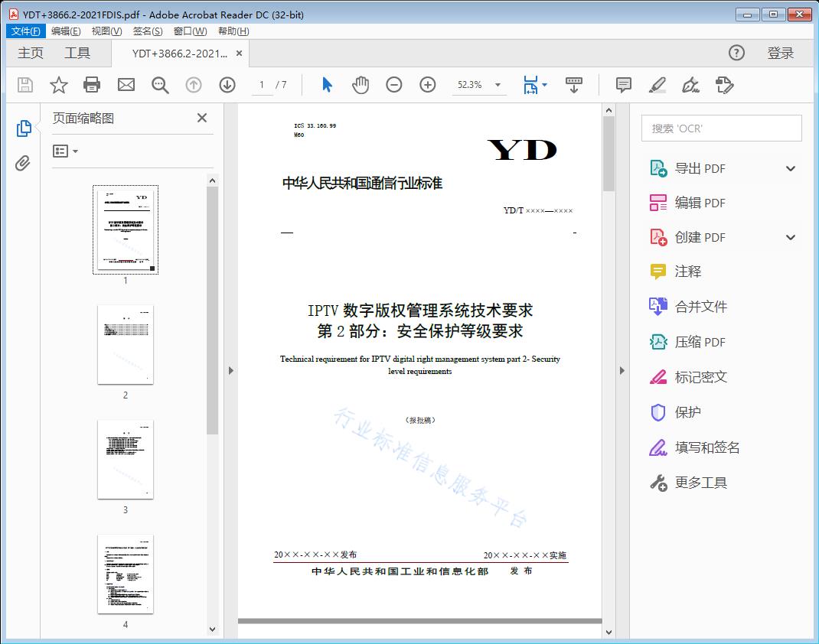The image size is (819, 644).
Task: Switch to the selection arrow tool
Action: [325, 85]
